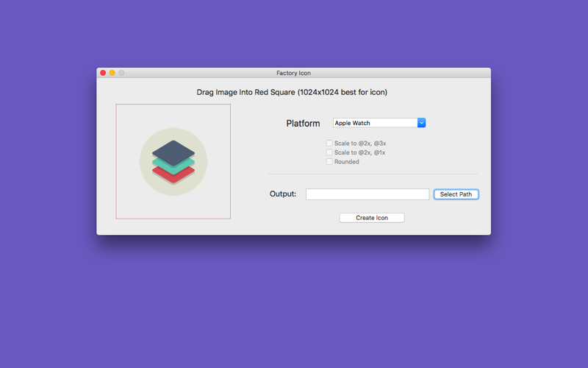Minimize window with the yellow button
Image resolution: width=588 pixels, height=368 pixels.
(112, 73)
